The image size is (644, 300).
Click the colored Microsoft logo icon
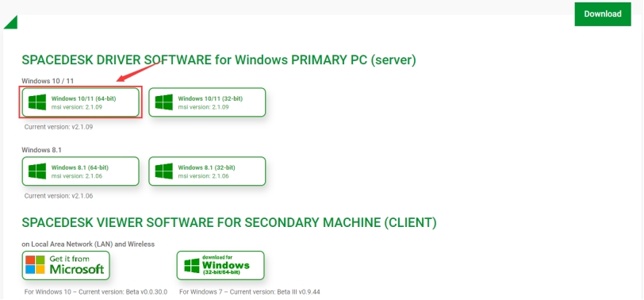[35, 265]
